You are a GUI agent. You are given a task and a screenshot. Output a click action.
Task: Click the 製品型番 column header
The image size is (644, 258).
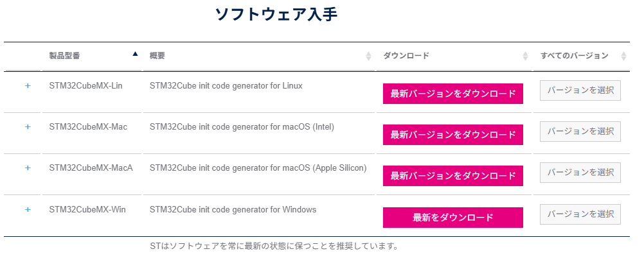click(x=64, y=56)
